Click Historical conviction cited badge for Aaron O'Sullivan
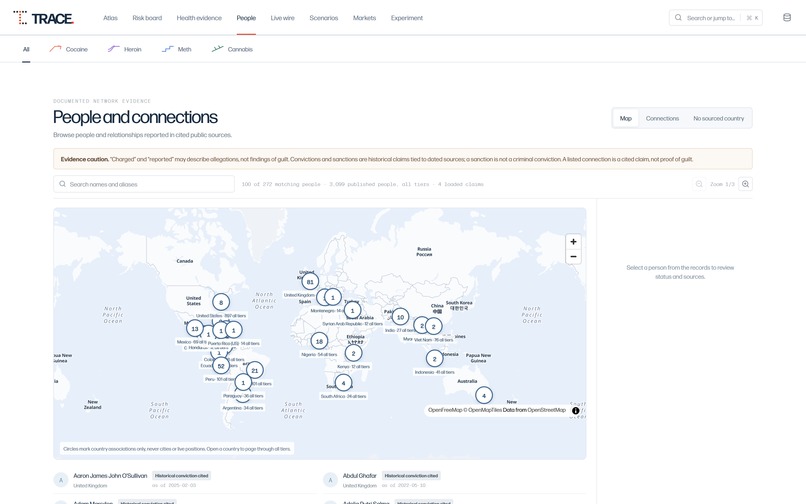The height and width of the screenshot is (504, 806). [181, 476]
